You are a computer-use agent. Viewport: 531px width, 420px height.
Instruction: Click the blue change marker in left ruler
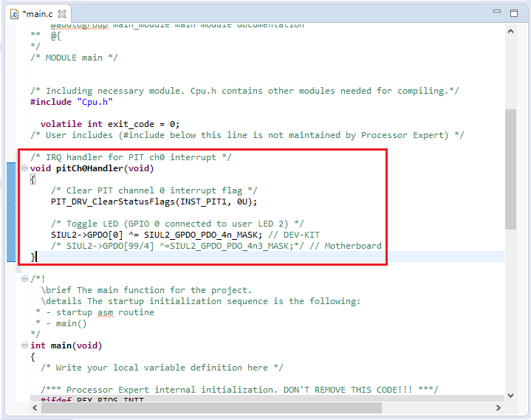coord(11,212)
